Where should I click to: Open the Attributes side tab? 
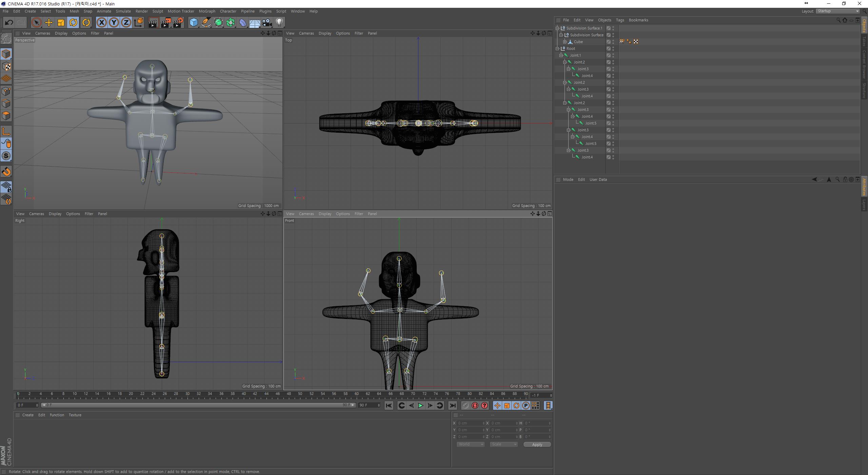(x=864, y=187)
